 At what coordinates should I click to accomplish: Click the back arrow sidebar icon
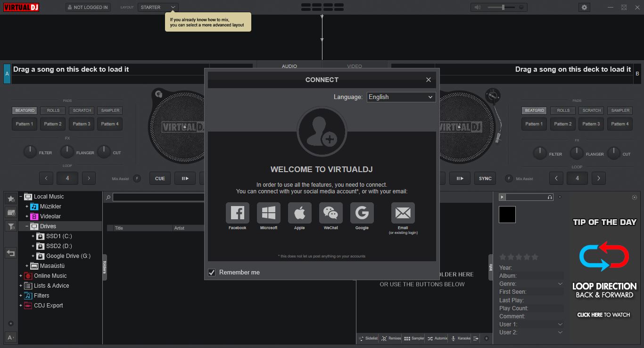11,253
